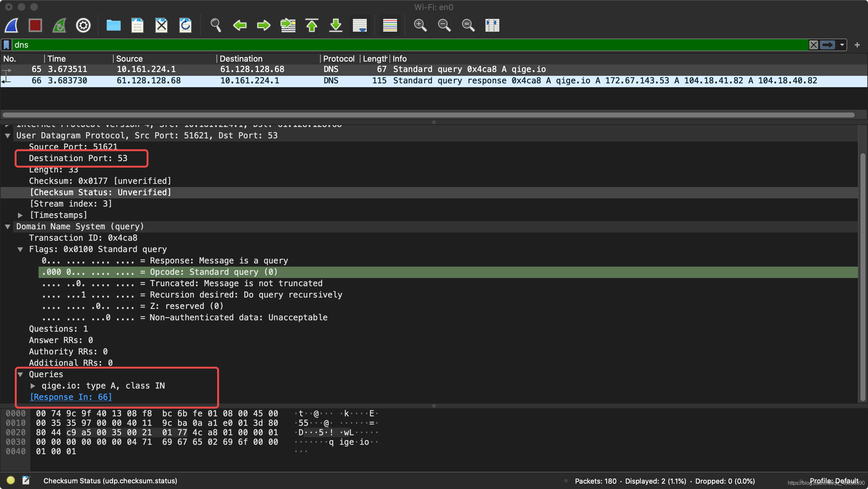Viewport: 868px width, 489px height.
Task: Save this capture file icon
Action: click(138, 25)
